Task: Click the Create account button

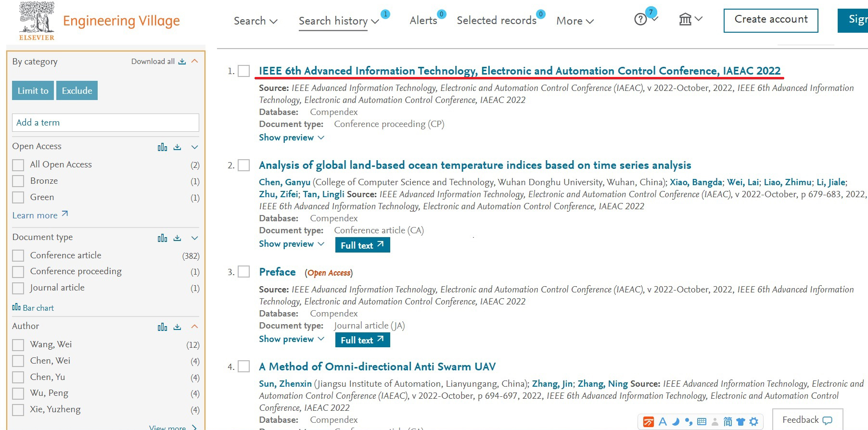Action: click(x=771, y=20)
